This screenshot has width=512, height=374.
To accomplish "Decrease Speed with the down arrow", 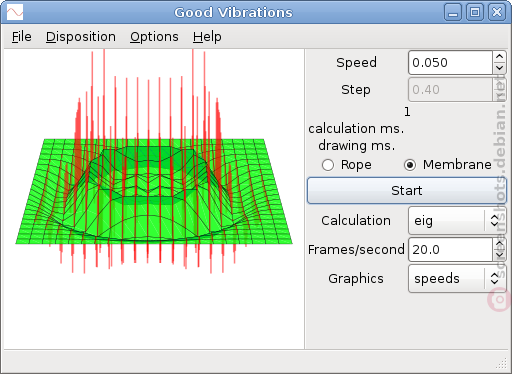I will (x=499, y=68).
